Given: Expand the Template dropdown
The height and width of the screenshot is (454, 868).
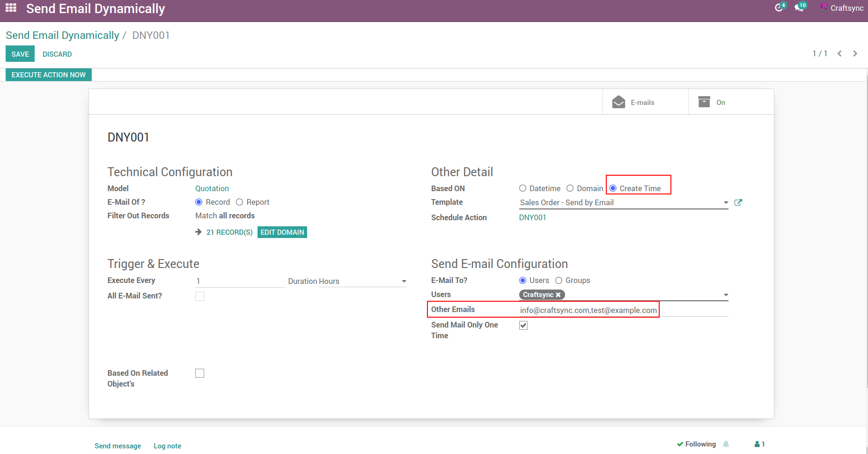Looking at the screenshot, I should coord(726,202).
